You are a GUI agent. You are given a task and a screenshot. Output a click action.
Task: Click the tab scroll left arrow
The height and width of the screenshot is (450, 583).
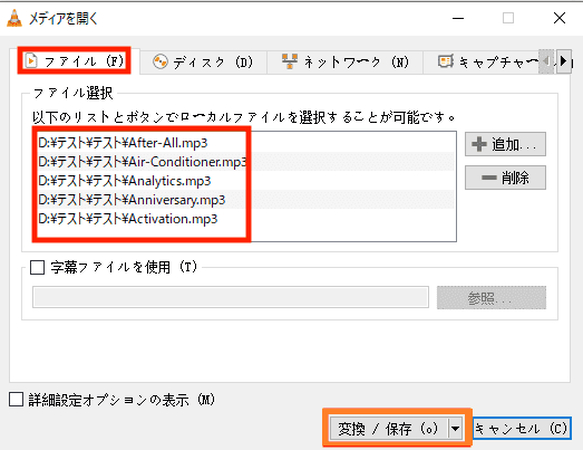[546, 61]
